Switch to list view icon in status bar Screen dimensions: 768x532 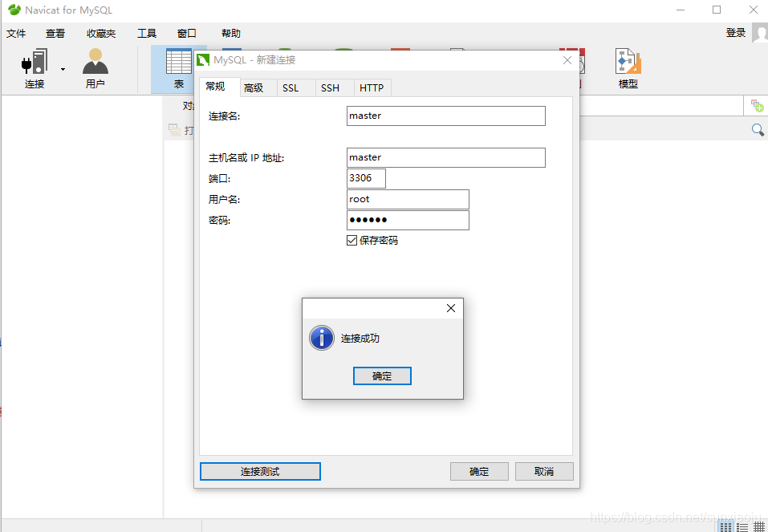(x=742, y=526)
